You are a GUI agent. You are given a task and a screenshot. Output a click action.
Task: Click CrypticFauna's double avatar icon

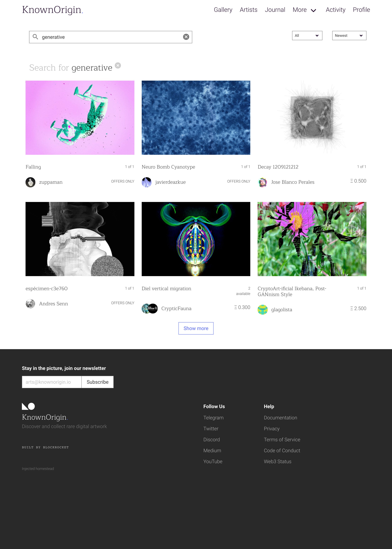[150, 309]
